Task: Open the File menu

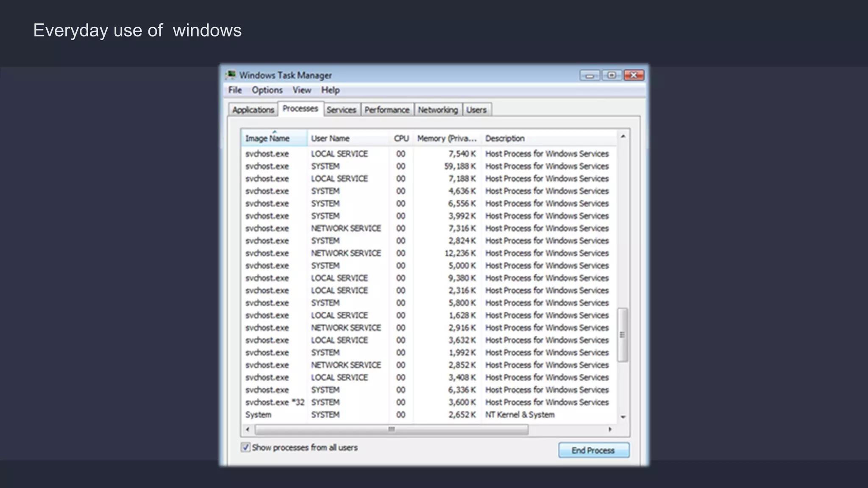Action: click(235, 90)
